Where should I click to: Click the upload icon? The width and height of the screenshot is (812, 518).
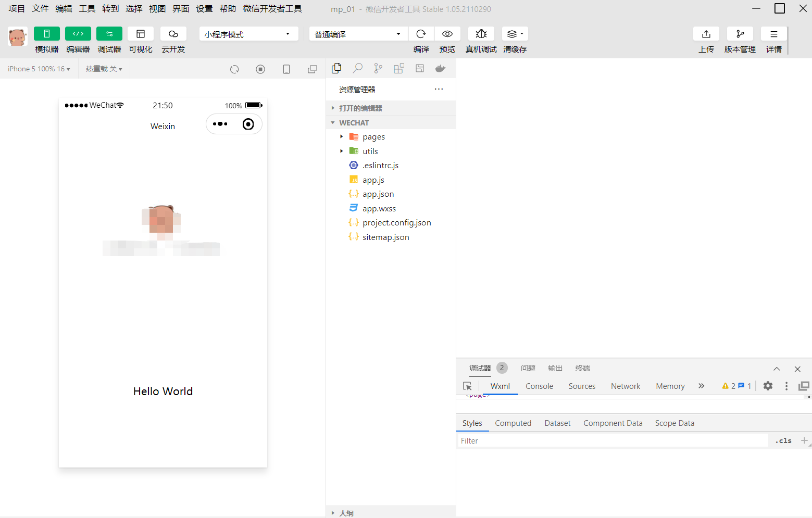pos(706,34)
